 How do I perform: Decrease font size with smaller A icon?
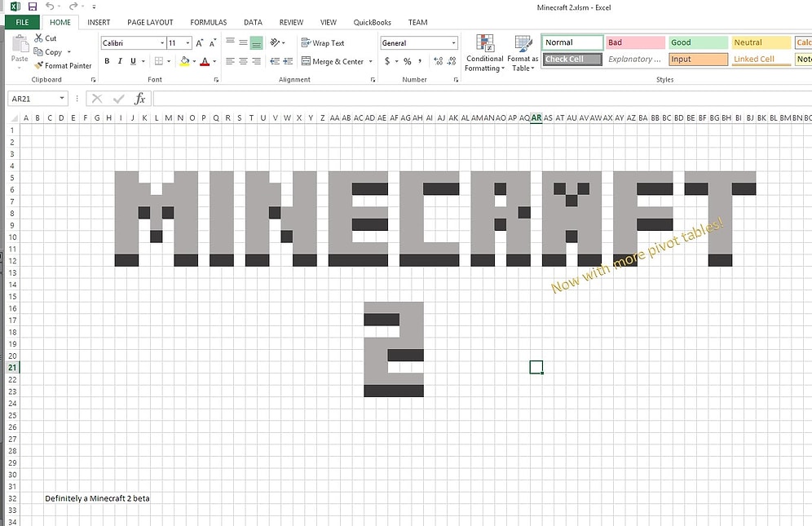pyautogui.click(x=212, y=43)
